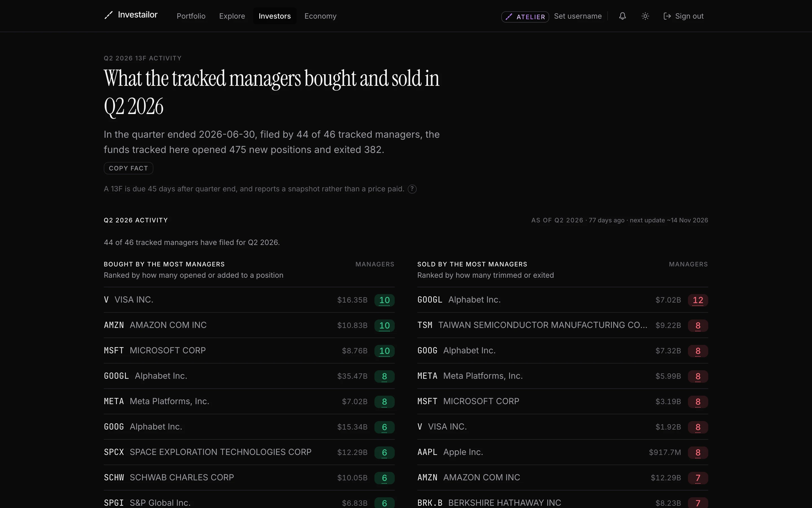Click green 6 badge for SPCX

tap(384, 453)
